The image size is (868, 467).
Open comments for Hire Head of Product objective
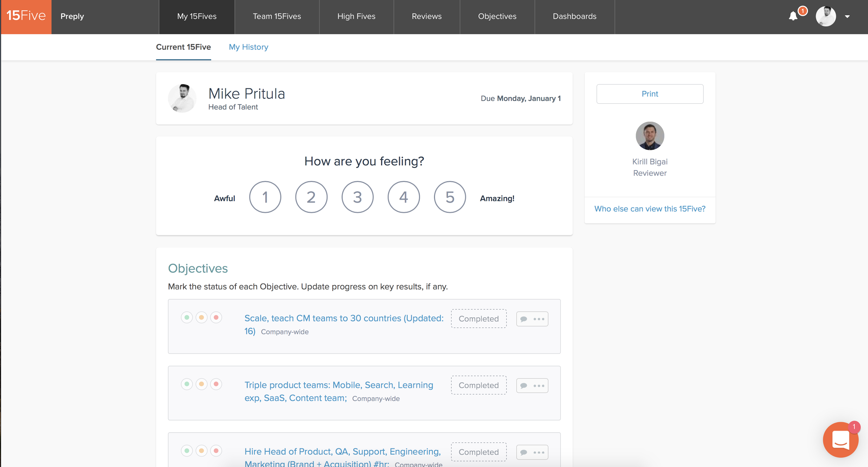(524, 452)
